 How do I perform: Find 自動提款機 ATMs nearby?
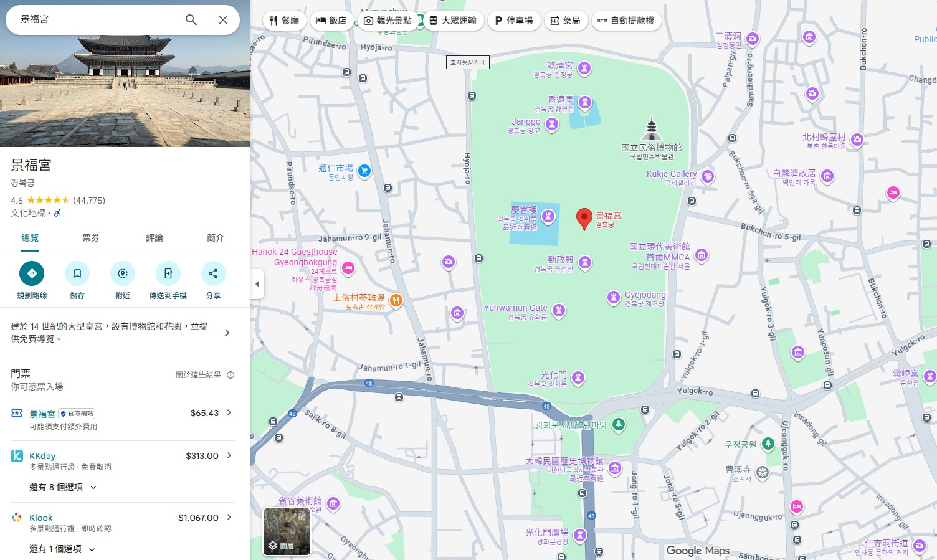(x=626, y=20)
